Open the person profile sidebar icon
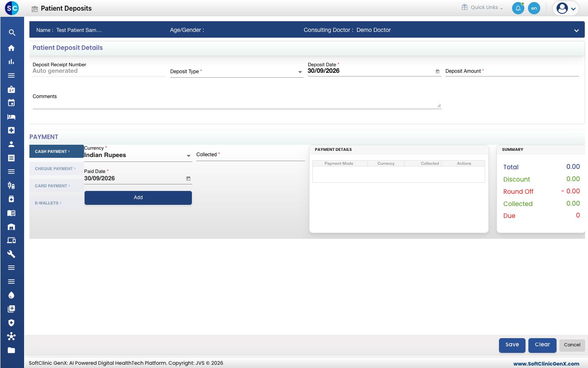The image size is (588, 368). (x=11, y=144)
